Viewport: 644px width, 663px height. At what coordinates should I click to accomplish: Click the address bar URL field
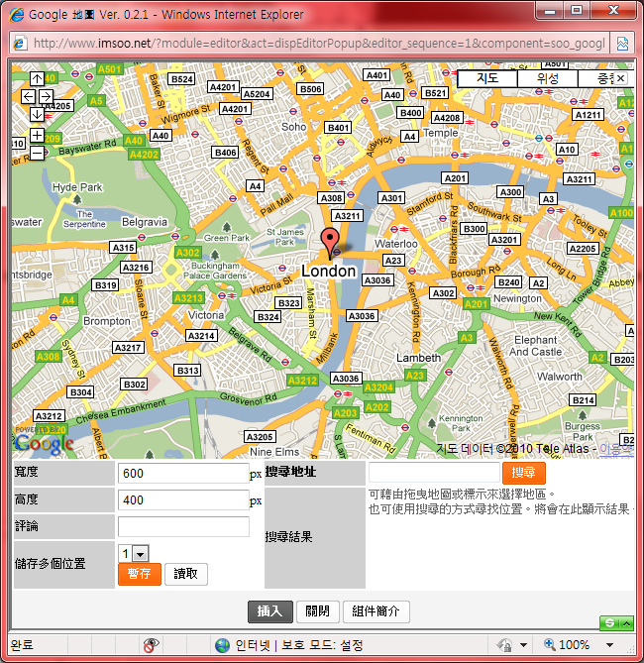pyautogui.click(x=319, y=44)
